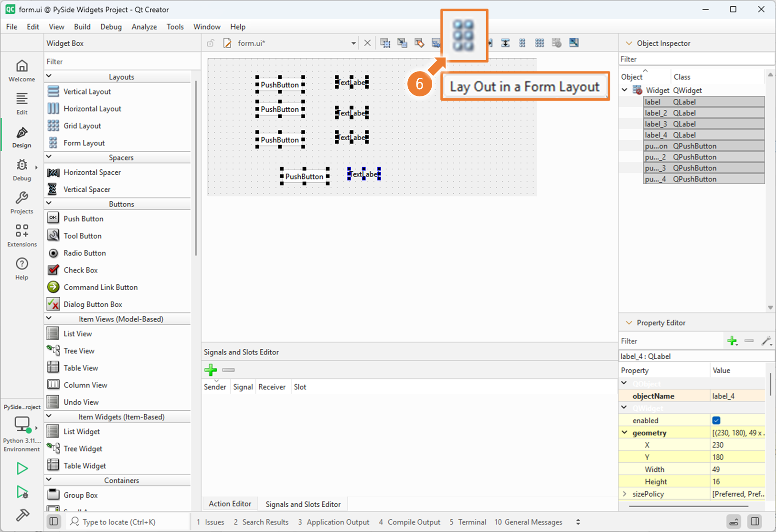Select the Edit Widgets mode toolbar icon

click(x=385, y=43)
